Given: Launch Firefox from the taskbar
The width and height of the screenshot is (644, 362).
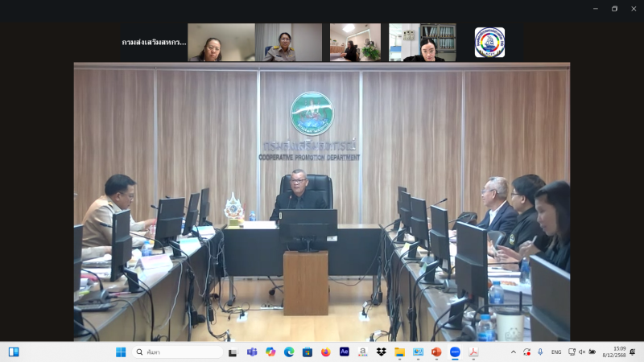Looking at the screenshot, I should pyautogui.click(x=326, y=352).
